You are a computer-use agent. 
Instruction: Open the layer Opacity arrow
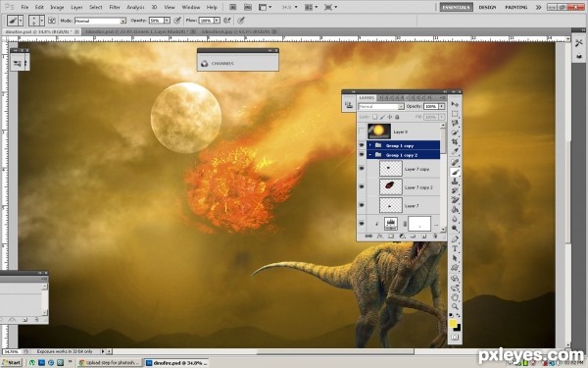tap(442, 107)
